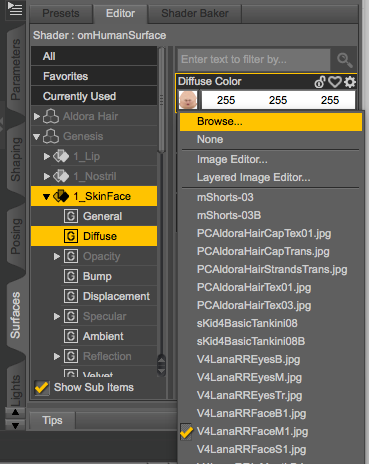Click the filter text input field
The height and width of the screenshot is (464, 369).
click(x=254, y=60)
